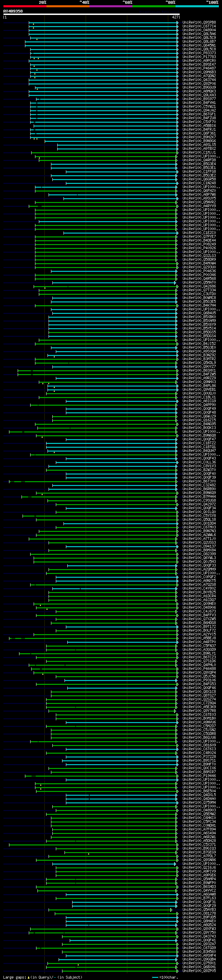Select hit UniRef100_P46487
The image size is (222, 980).
tap(199, 68)
